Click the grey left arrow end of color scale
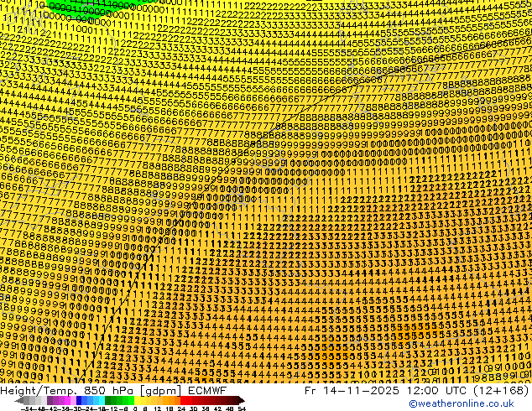The image size is (532, 411). click(19, 401)
